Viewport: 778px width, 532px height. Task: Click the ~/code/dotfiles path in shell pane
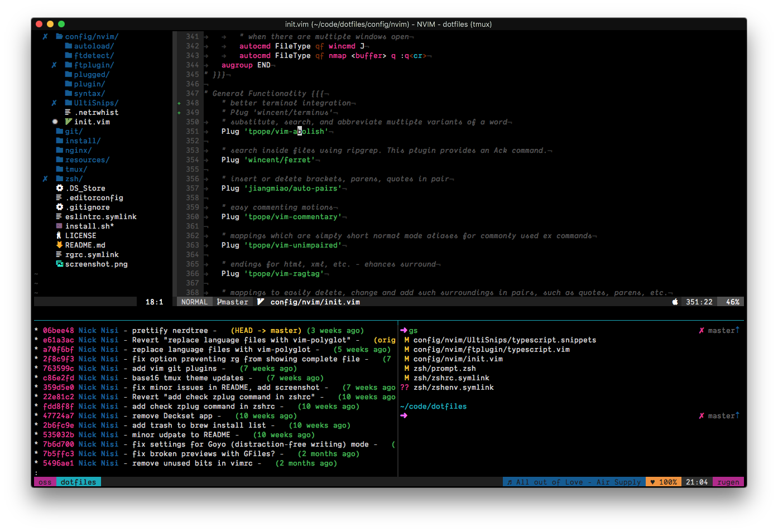tap(433, 407)
